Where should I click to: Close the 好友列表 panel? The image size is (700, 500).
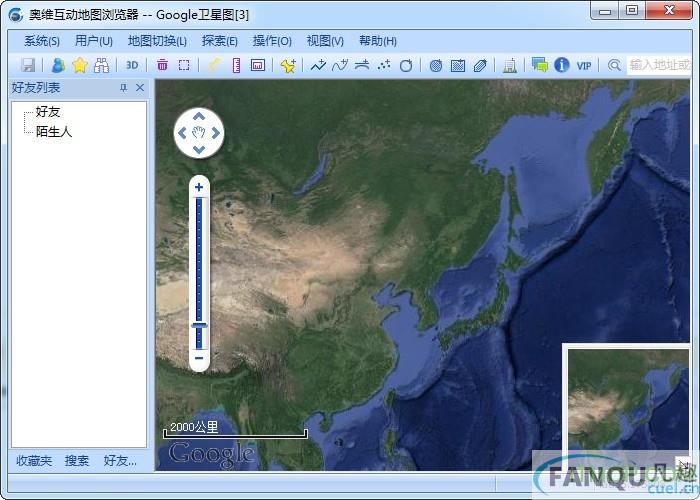pos(140,88)
